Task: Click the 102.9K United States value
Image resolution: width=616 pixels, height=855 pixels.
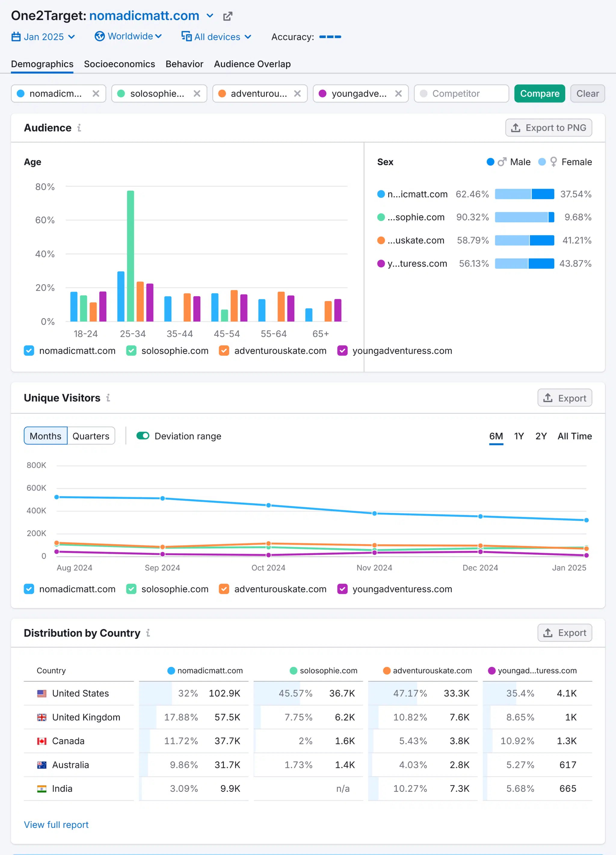Action: click(x=225, y=693)
